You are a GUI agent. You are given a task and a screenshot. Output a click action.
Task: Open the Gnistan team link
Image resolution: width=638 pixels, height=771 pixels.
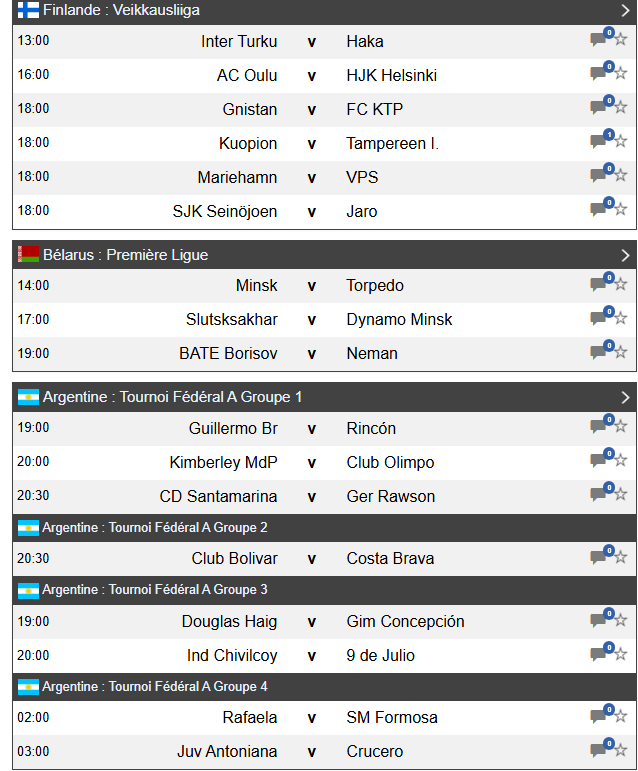pos(250,110)
